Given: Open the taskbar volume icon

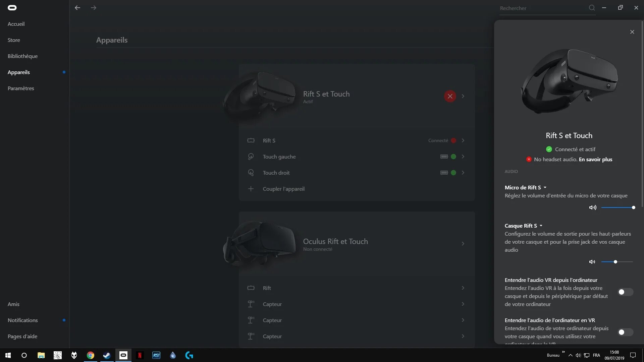Looking at the screenshot, I should point(578,355).
